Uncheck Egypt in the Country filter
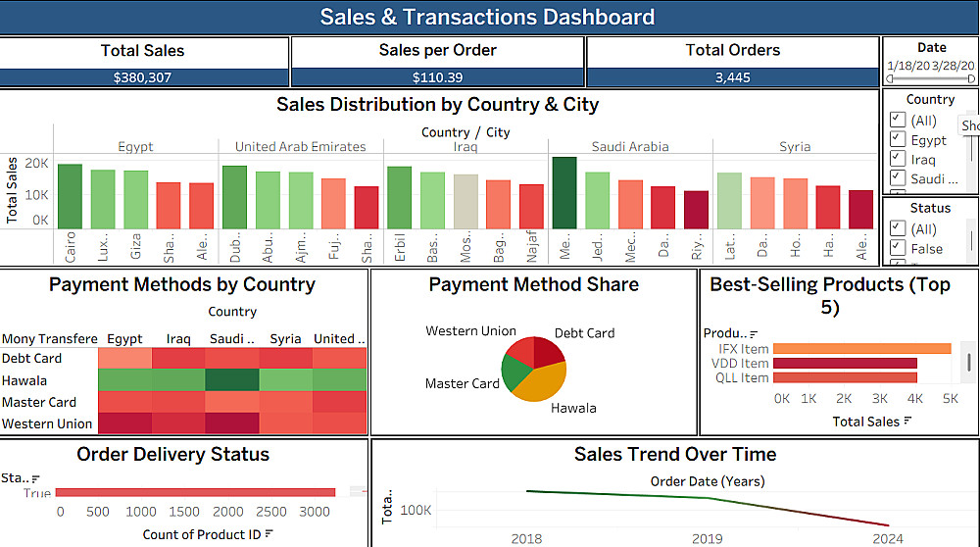 [898, 139]
